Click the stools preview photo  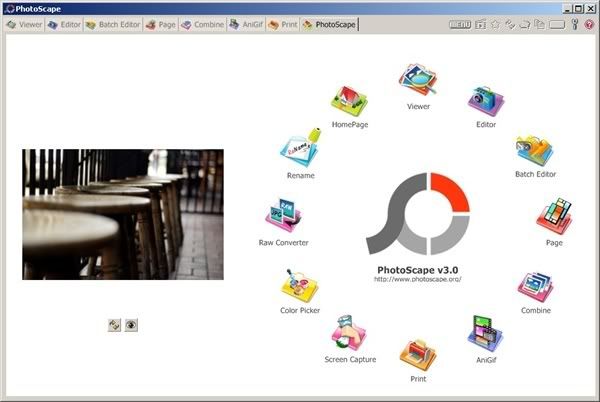123,214
